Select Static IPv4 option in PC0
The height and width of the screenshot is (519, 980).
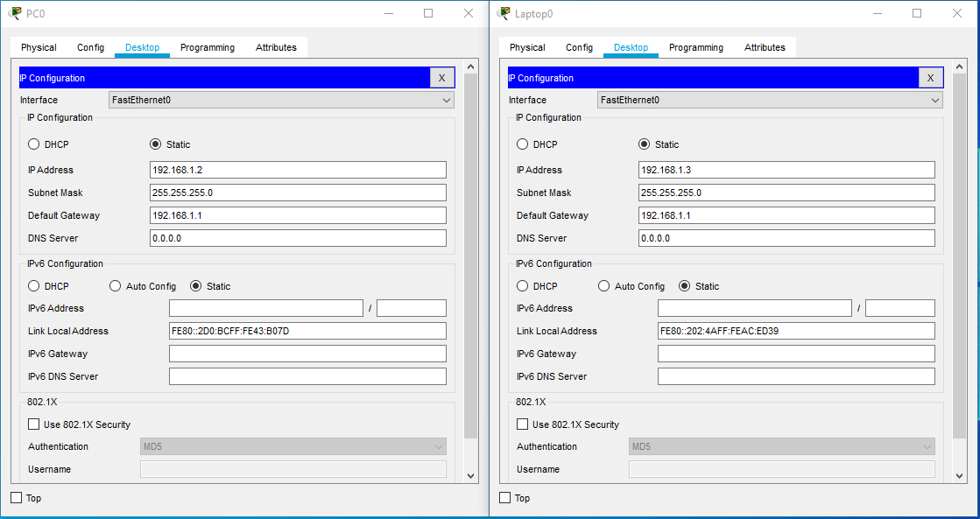(x=156, y=144)
